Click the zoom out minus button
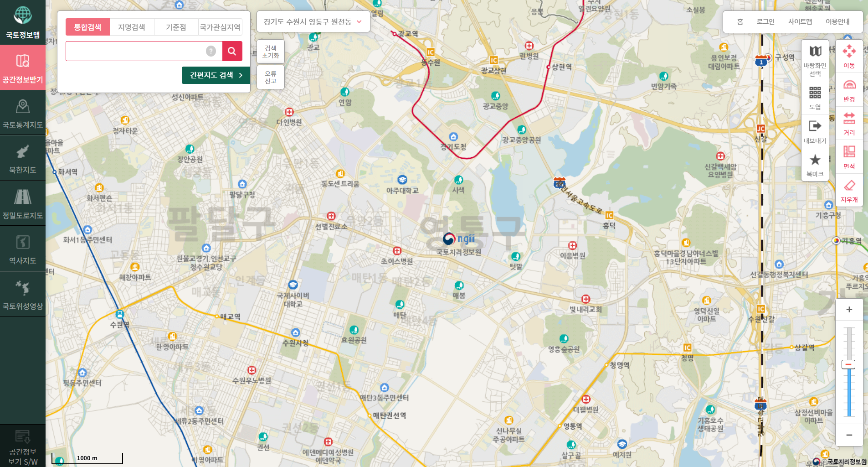 tap(849, 435)
